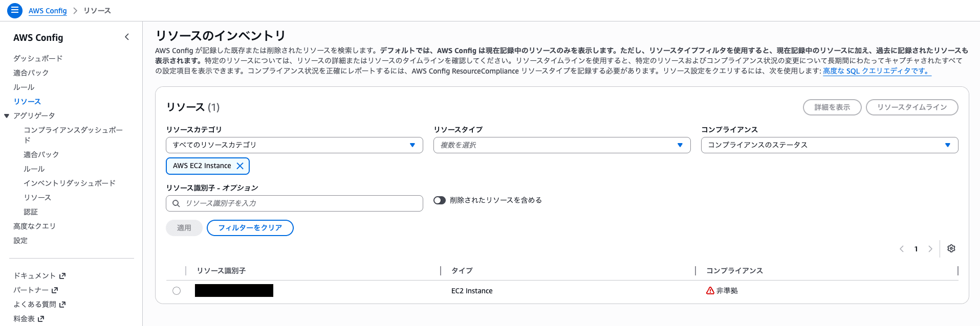This screenshot has width=980, height=326.
Task: Select the EC2 Instance row radio button
Action: click(x=177, y=291)
